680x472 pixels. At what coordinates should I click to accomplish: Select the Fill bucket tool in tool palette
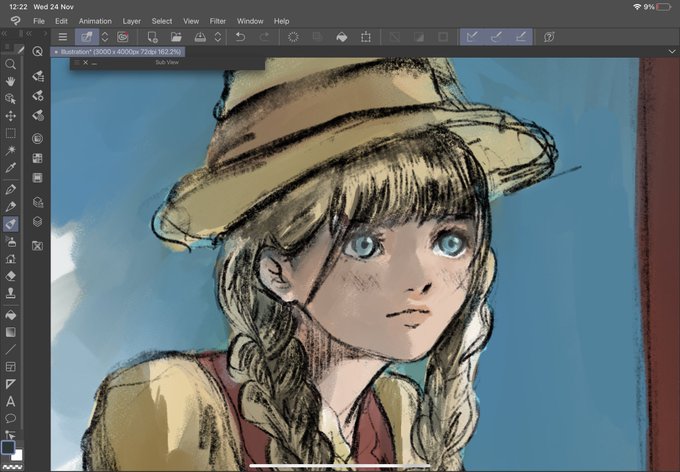tap(10, 315)
